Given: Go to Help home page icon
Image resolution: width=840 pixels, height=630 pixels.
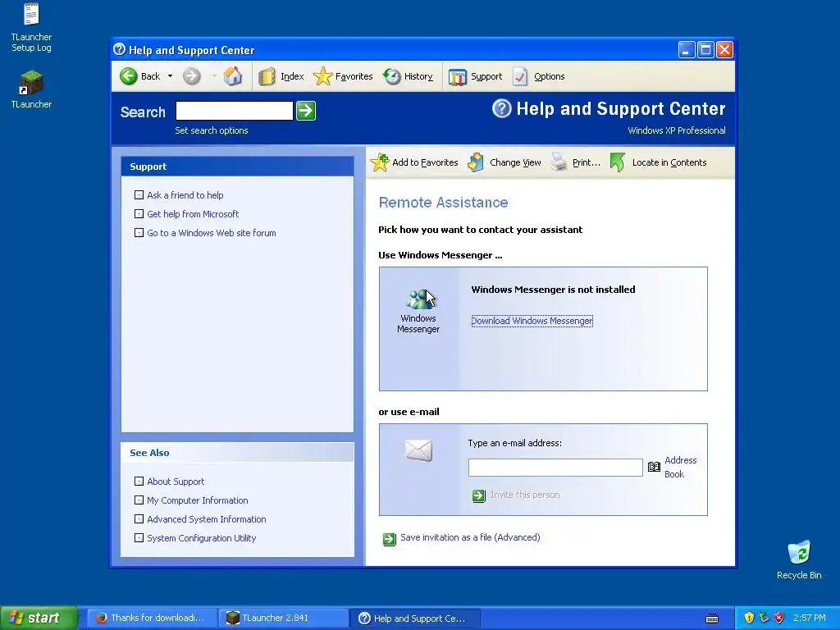Looking at the screenshot, I should pyautogui.click(x=232, y=76).
